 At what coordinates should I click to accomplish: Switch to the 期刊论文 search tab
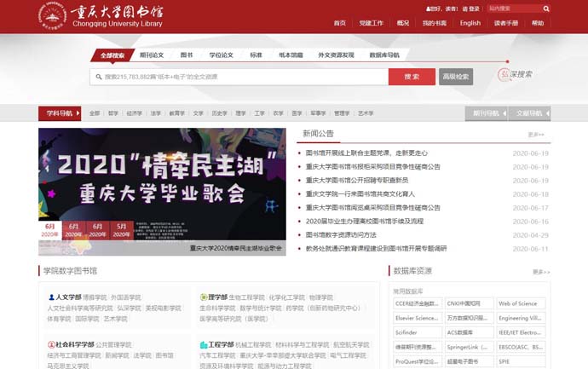[x=152, y=55]
